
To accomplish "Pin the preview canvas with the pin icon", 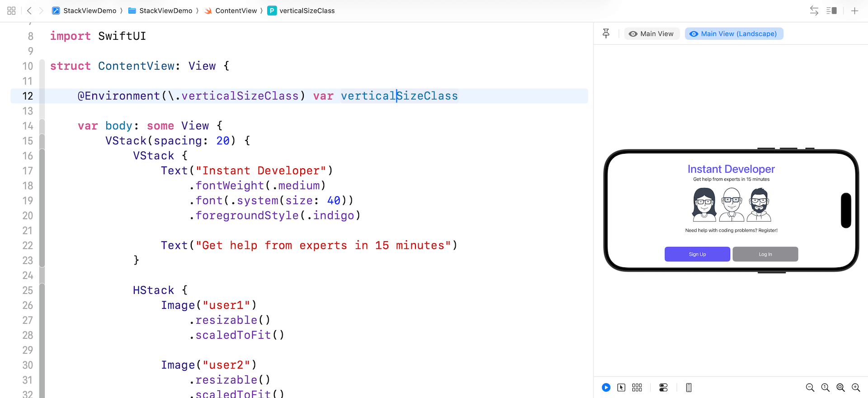I will [606, 33].
